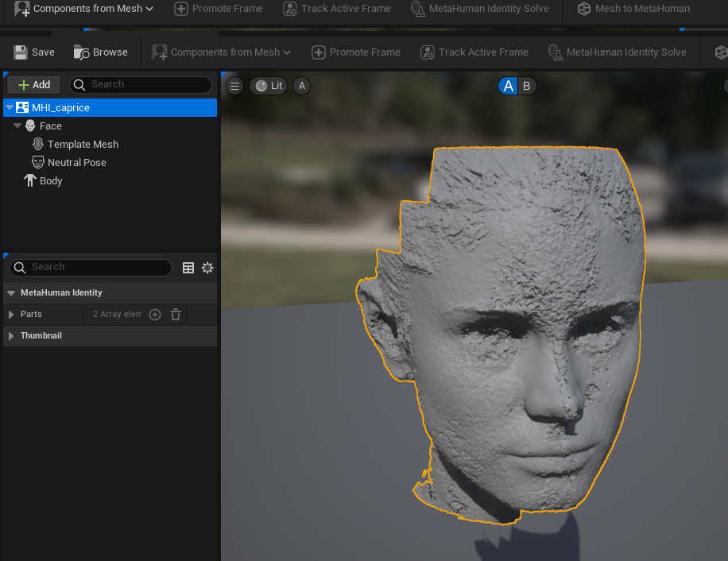Add element to the Parts array

click(155, 315)
